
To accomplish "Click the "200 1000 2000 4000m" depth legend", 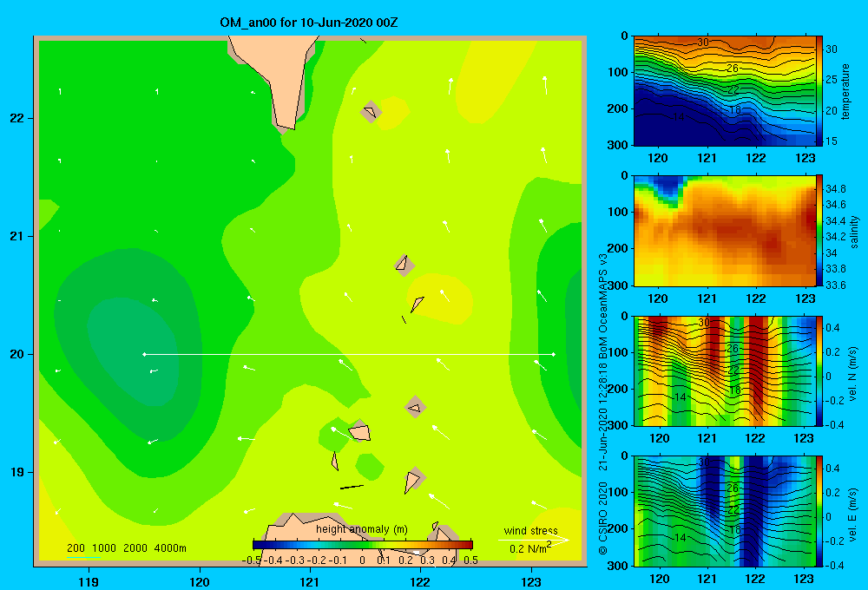I will click(x=126, y=548).
